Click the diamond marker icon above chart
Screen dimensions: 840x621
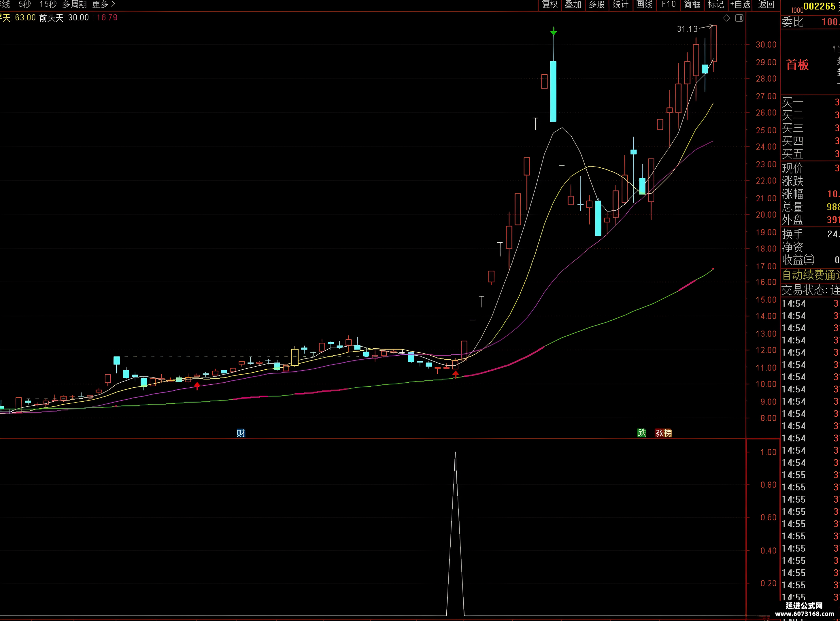click(x=726, y=18)
